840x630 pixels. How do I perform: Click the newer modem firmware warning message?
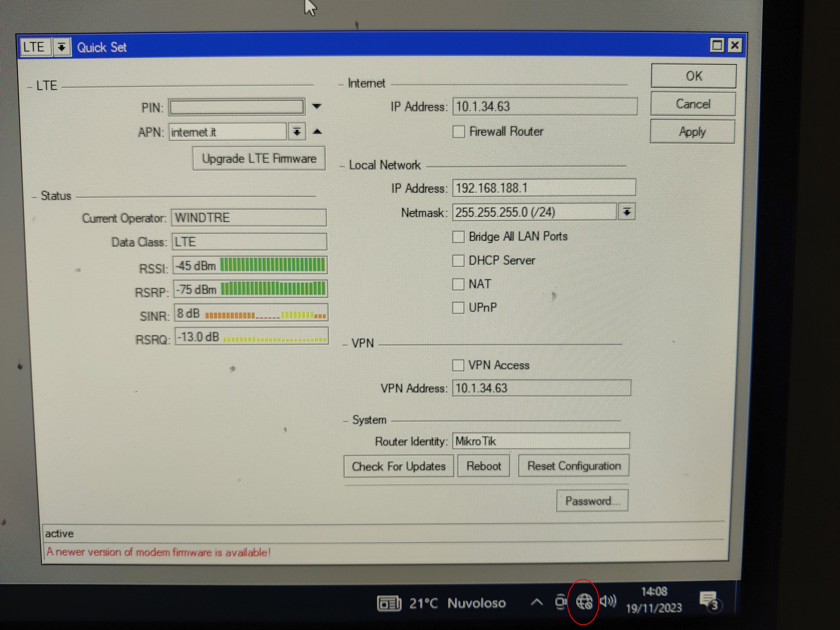tap(158, 552)
